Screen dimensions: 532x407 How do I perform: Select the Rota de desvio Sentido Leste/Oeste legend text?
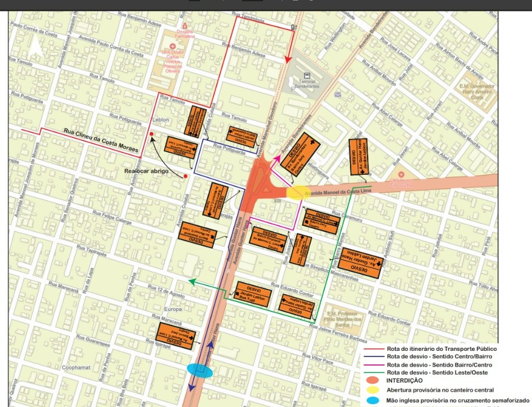tap(437, 372)
